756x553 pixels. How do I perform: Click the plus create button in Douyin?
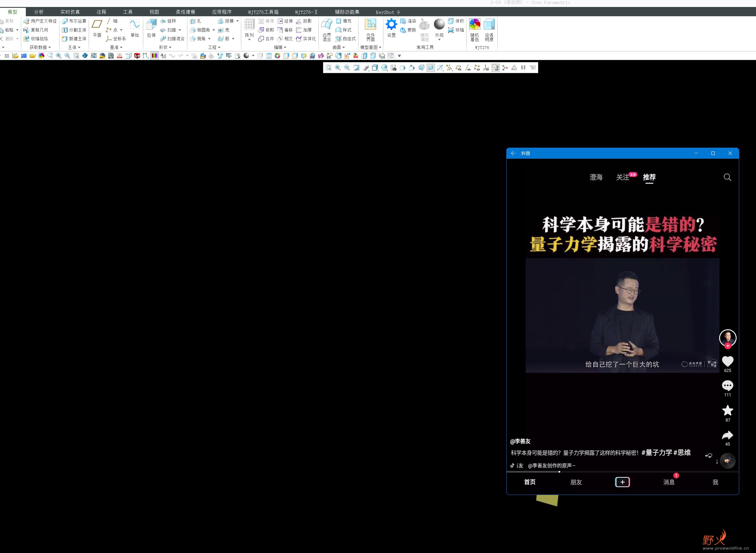pyautogui.click(x=622, y=482)
